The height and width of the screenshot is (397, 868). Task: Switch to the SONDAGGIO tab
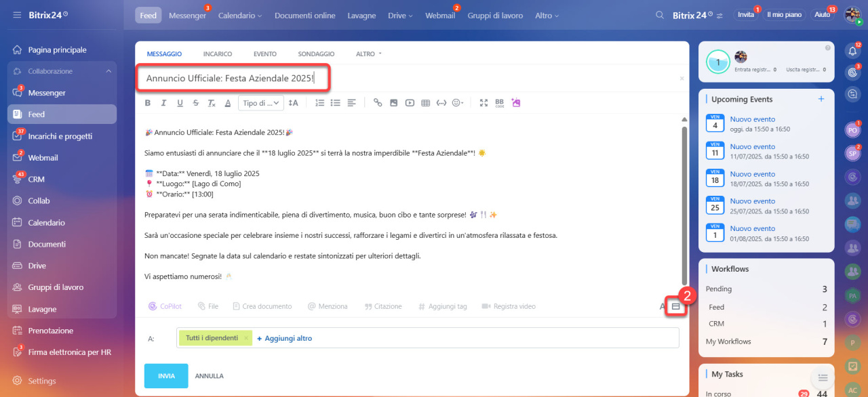(x=316, y=54)
